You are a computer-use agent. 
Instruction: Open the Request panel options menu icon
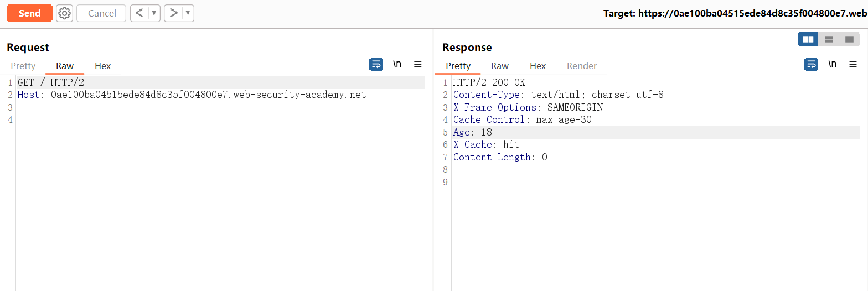418,65
